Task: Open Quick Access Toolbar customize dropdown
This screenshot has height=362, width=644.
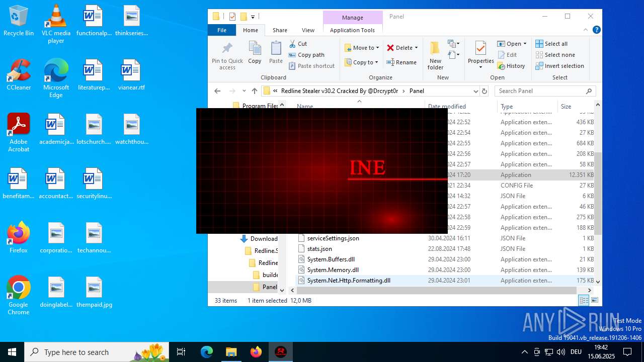Action: (253, 17)
